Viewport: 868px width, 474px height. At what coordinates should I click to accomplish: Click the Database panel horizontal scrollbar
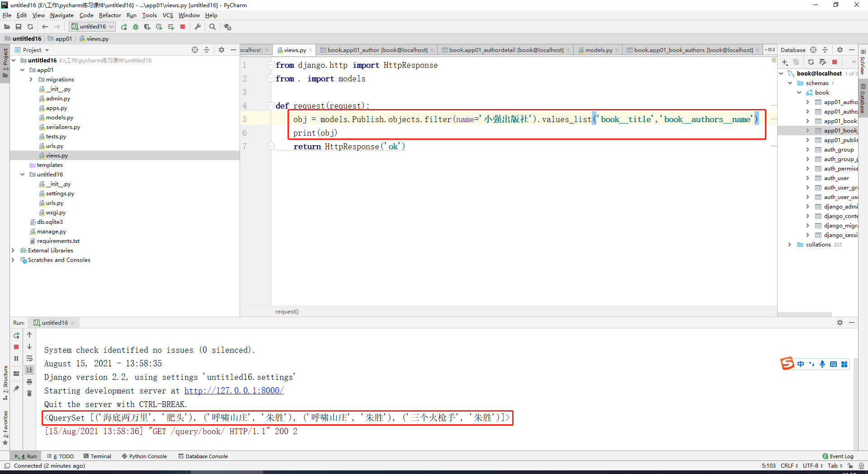click(x=805, y=313)
